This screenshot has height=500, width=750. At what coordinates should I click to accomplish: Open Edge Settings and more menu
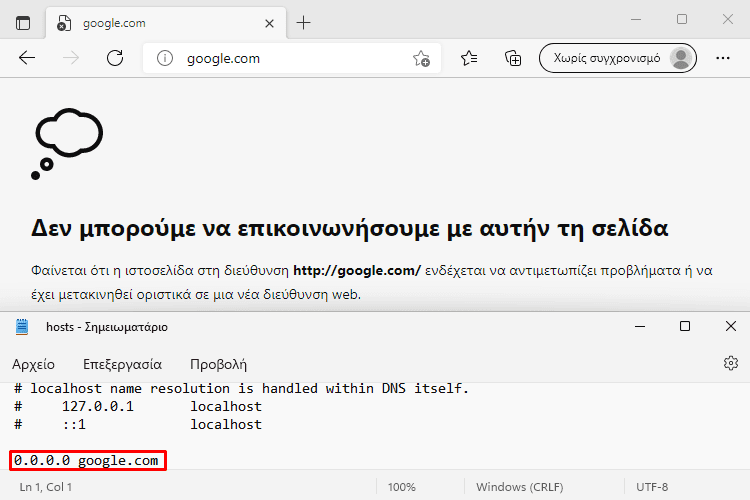pyautogui.click(x=723, y=58)
